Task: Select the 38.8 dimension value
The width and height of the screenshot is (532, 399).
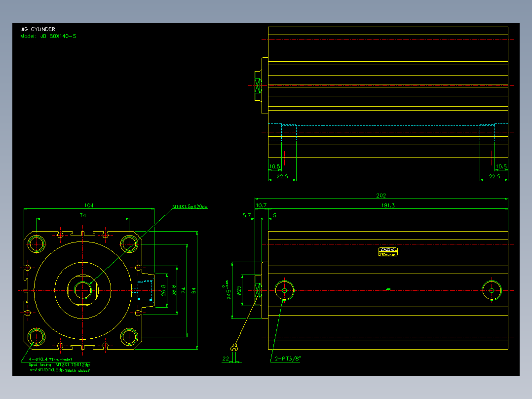Action: 174,290
